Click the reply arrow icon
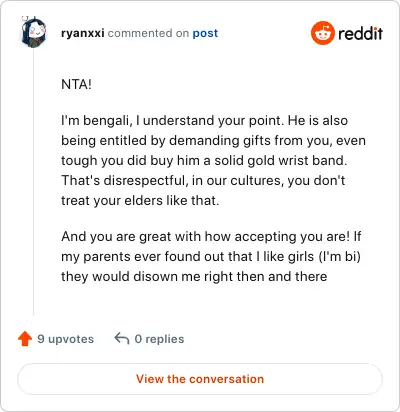The image size is (400, 412). [x=122, y=338]
